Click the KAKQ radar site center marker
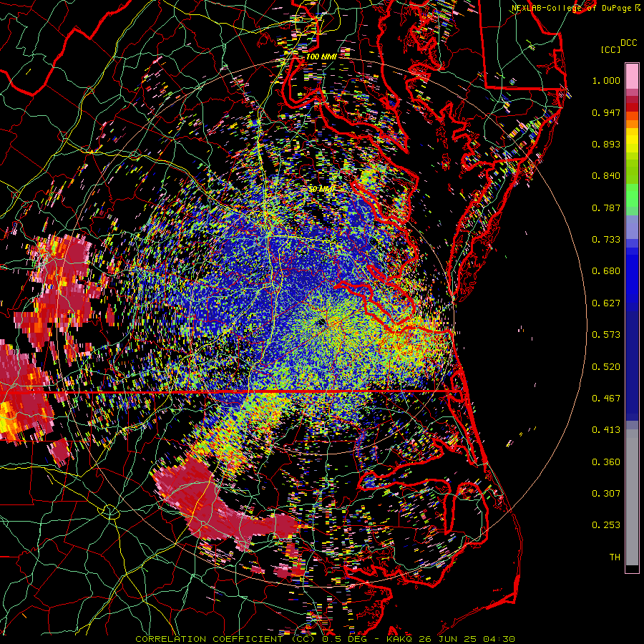The height and width of the screenshot is (644, 644). click(x=321, y=323)
